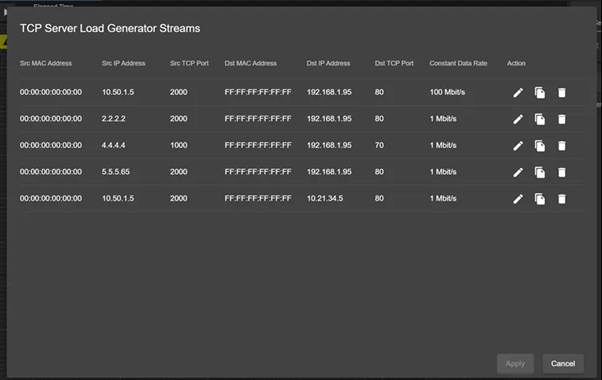The image size is (602, 380).
Task: Edit the stream destined to 10.21.34.5
Action: (518, 198)
